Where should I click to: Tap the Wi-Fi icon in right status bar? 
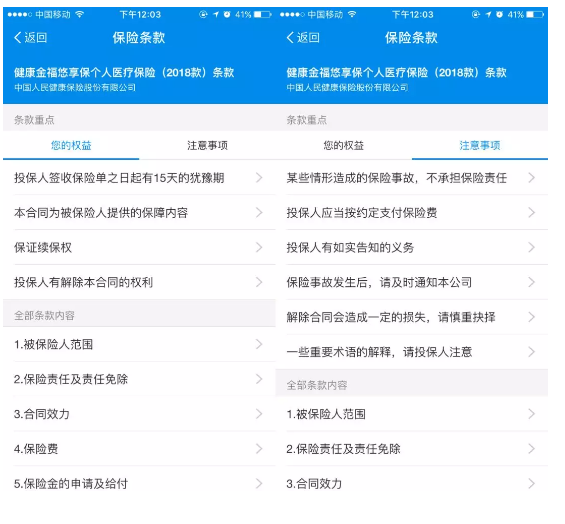click(x=352, y=14)
